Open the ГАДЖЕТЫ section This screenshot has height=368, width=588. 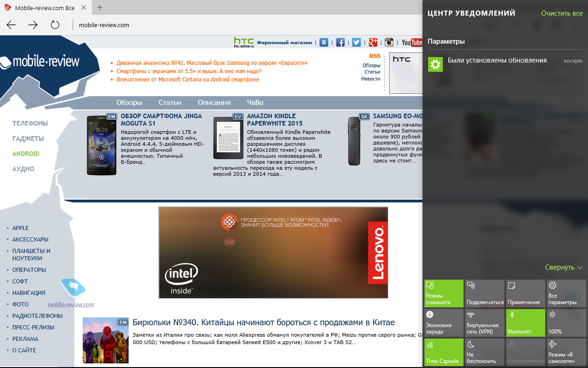pos(28,138)
